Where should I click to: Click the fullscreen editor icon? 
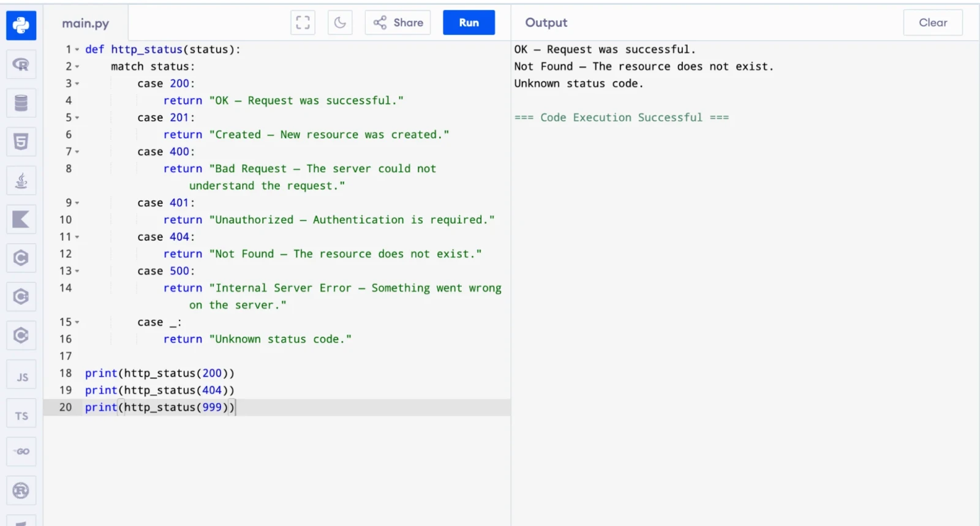coord(303,23)
